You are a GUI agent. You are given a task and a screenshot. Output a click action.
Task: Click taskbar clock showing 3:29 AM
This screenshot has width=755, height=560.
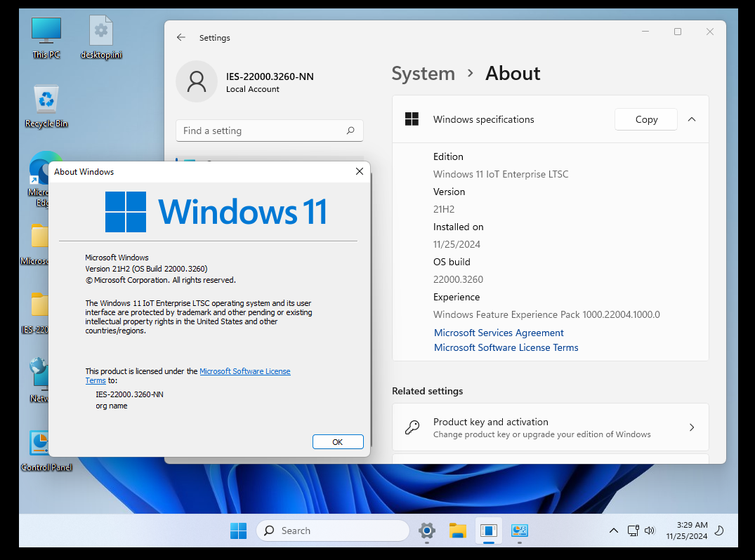[687, 530]
